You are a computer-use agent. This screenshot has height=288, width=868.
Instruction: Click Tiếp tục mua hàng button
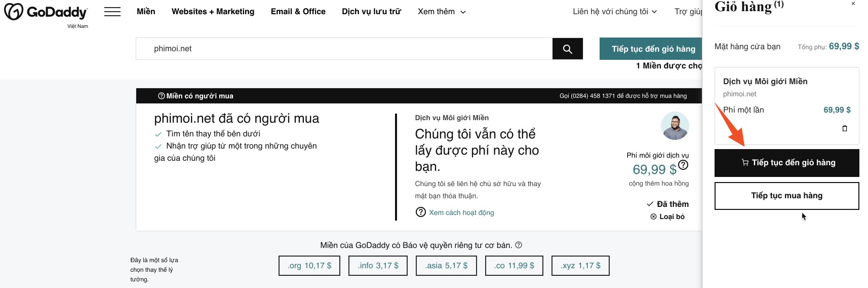tap(786, 196)
